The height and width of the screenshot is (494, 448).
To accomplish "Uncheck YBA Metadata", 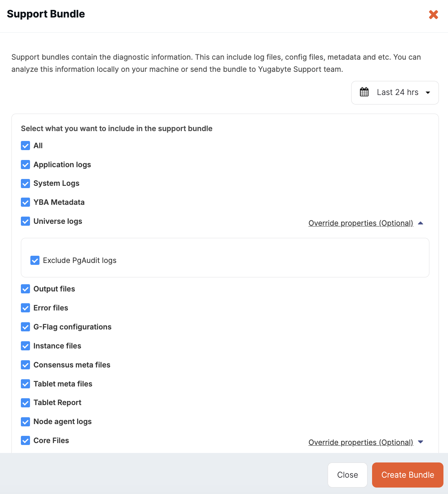I will coord(25,202).
